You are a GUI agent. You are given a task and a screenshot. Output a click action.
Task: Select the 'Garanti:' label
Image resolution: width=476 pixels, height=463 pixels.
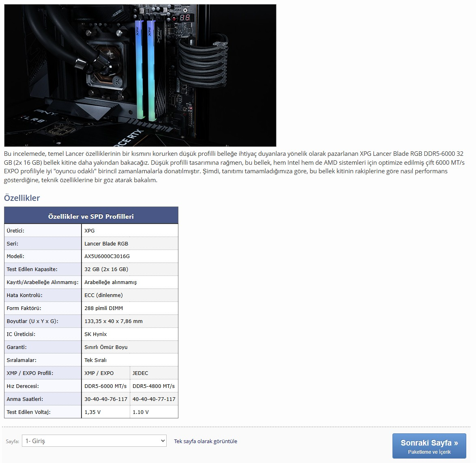(x=17, y=347)
